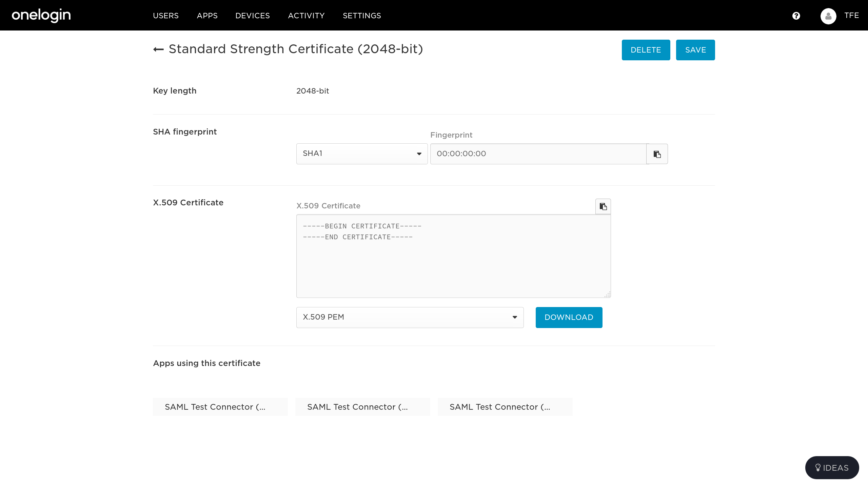Image resolution: width=868 pixels, height=488 pixels.
Task: Open the Users menu
Action: pyautogui.click(x=165, y=16)
